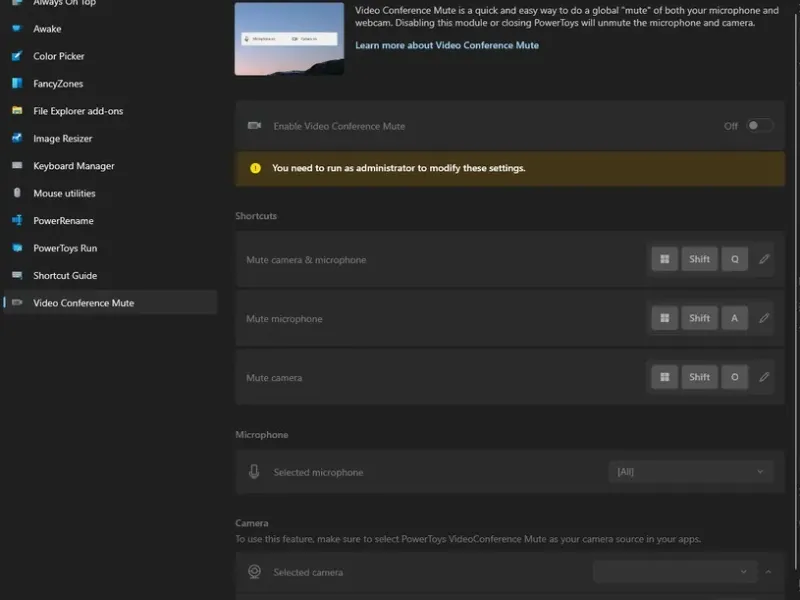Image resolution: width=800 pixels, height=600 pixels.
Task: Click the Shortcuts section heading
Action: click(256, 216)
